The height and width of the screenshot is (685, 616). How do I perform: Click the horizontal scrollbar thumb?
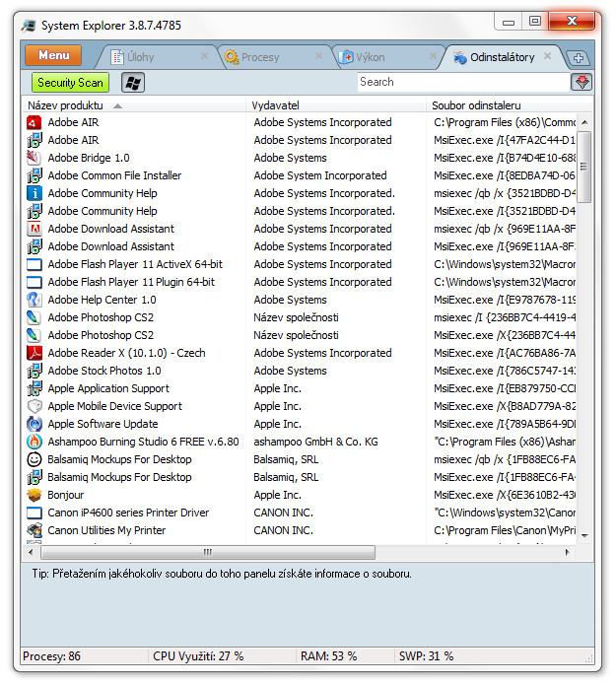(208, 552)
